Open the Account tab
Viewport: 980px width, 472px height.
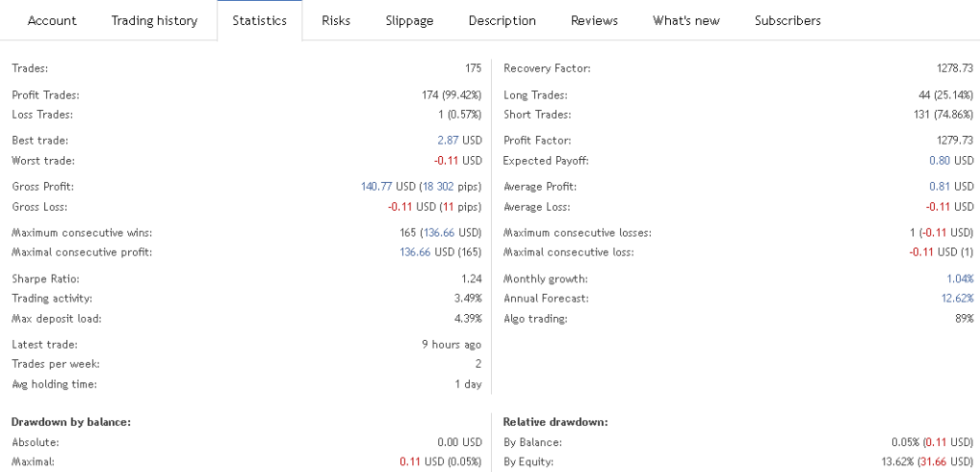[52, 20]
